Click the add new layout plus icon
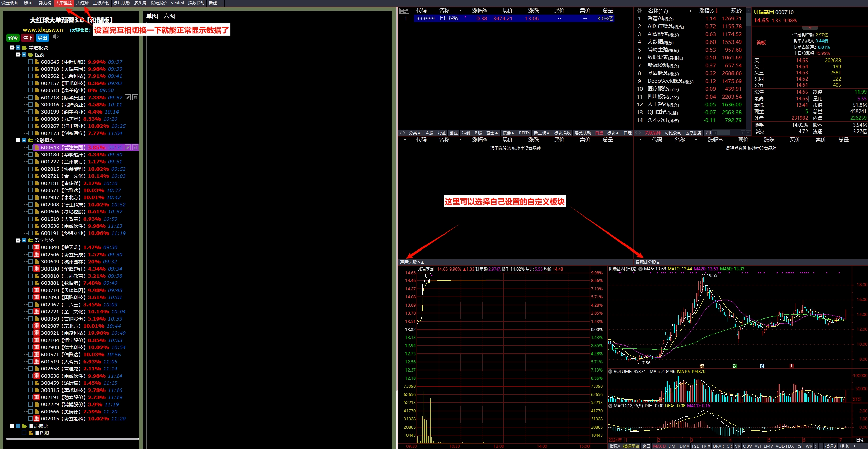The image size is (868, 449). [x=222, y=3]
